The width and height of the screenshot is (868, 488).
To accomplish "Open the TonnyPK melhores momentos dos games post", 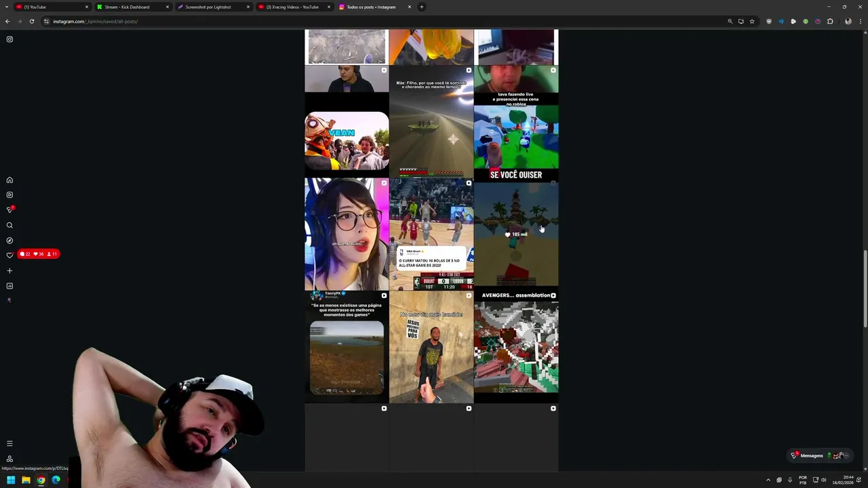I will pos(347,347).
